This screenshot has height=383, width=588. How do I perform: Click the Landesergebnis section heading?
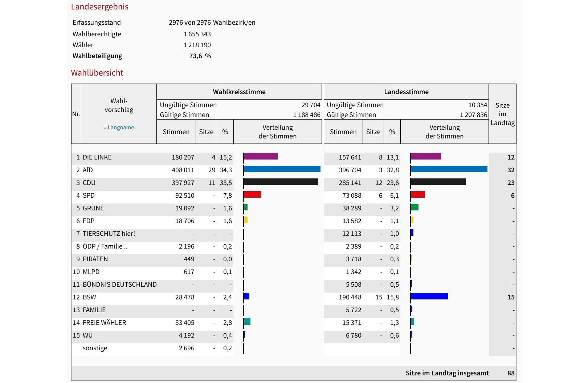point(99,7)
